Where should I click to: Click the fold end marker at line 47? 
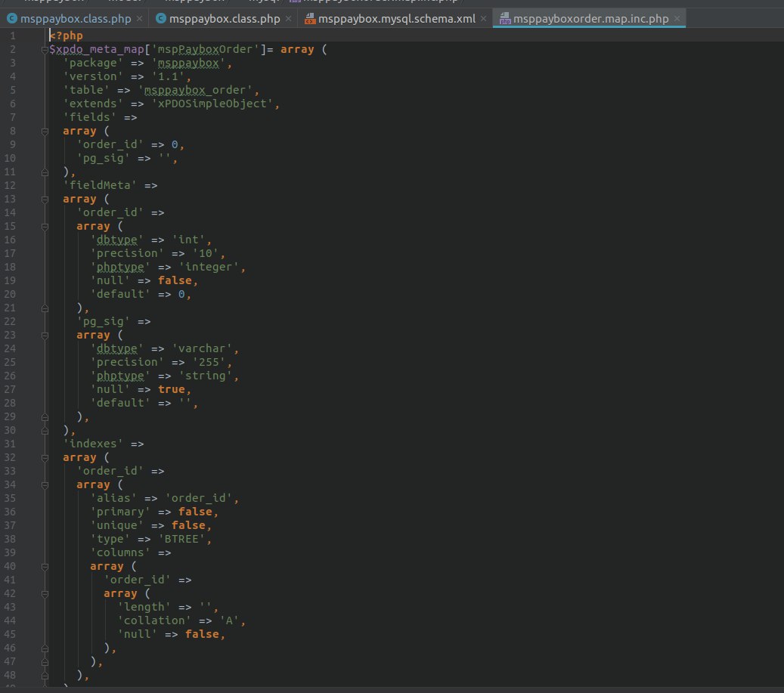pyautogui.click(x=45, y=662)
